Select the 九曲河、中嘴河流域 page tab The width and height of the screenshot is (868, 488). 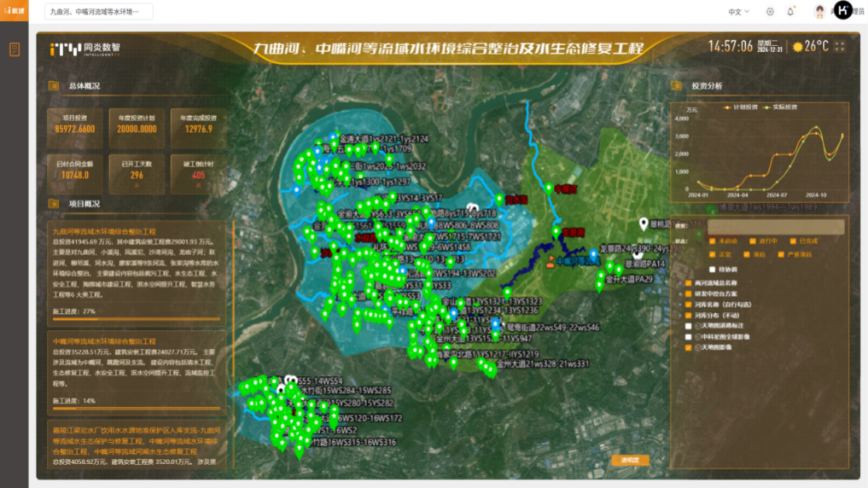[x=98, y=12]
